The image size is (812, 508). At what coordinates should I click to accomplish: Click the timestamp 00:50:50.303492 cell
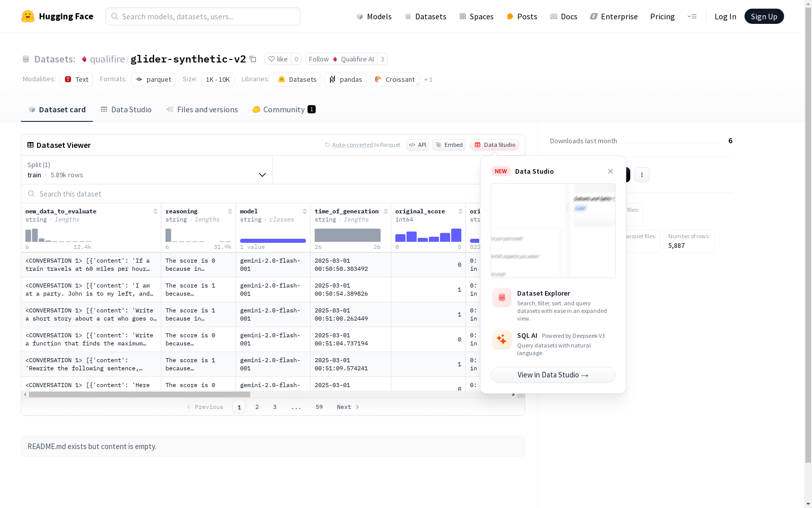pos(351,265)
